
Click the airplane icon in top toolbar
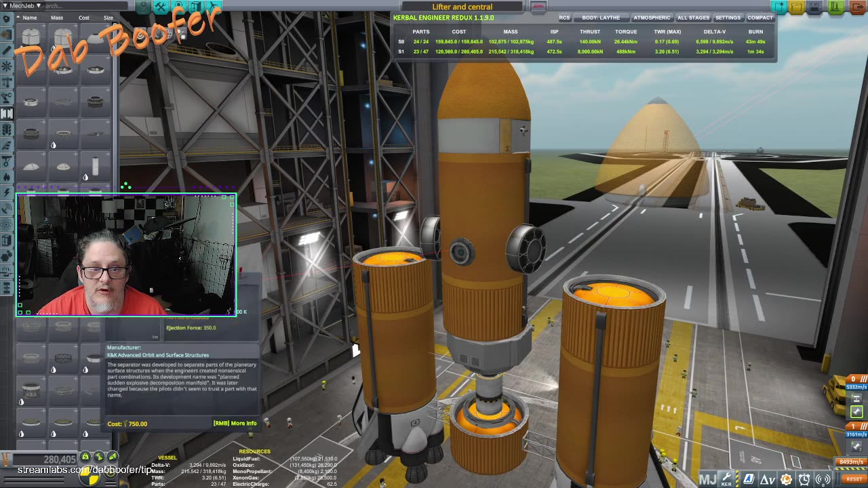tap(213, 7)
